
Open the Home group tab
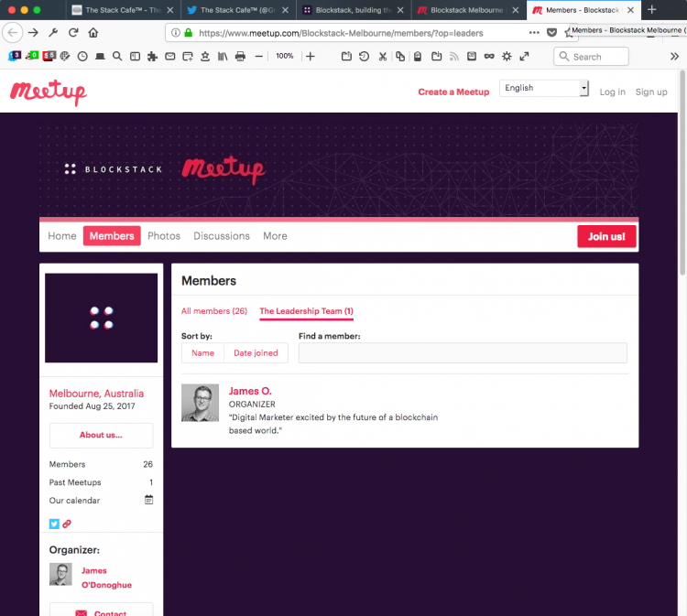point(61,236)
